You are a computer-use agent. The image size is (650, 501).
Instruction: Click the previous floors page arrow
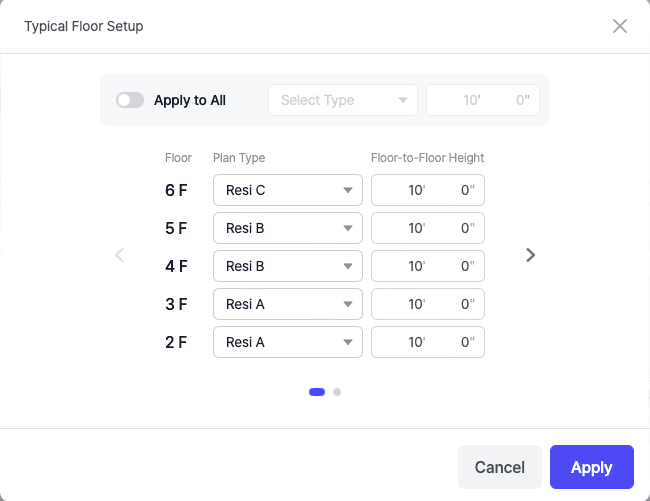click(x=120, y=255)
